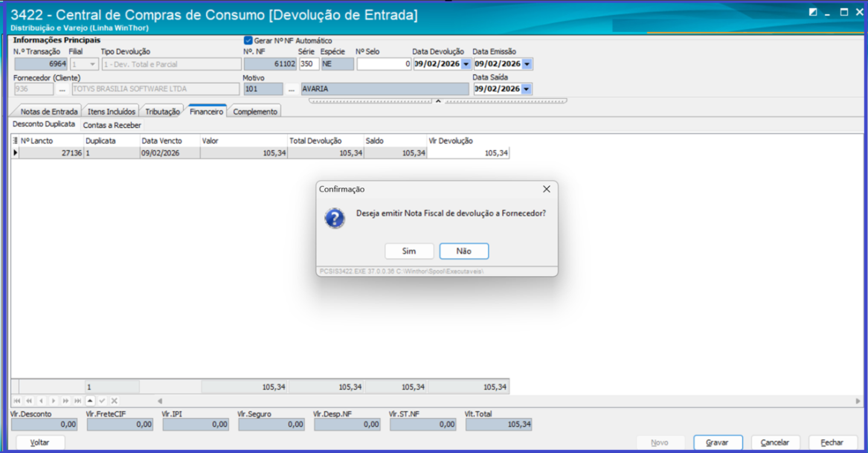The width and height of the screenshot is (868, 453).
Task: Click the window restore-down icon in title bar
Action: click(x=813, y=12)
